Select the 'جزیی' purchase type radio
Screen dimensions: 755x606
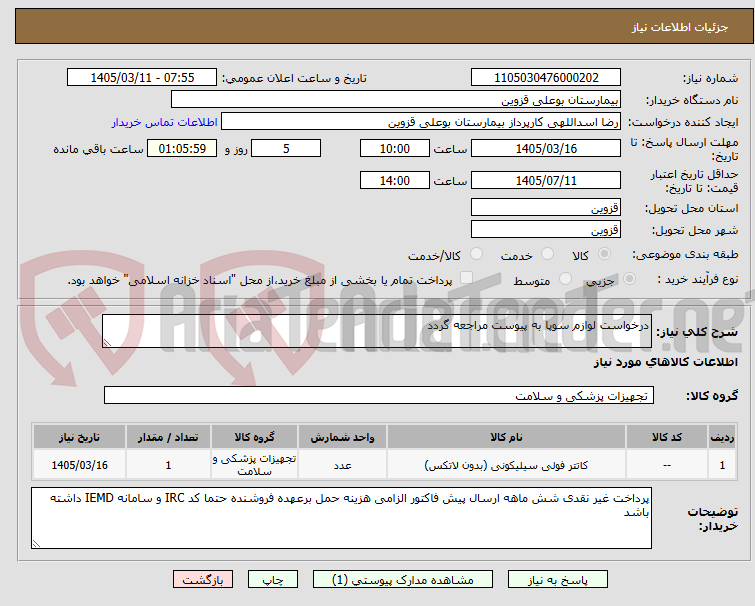(x=629, y=279)
